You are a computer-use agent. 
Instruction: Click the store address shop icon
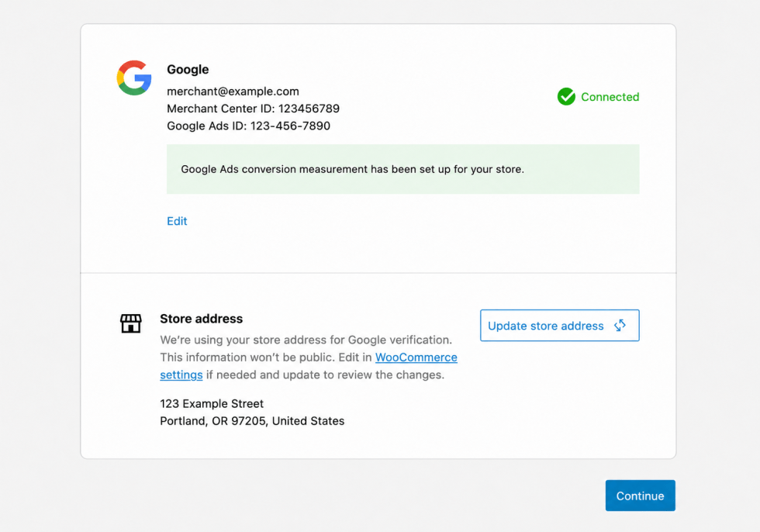(x=131, y=323)
